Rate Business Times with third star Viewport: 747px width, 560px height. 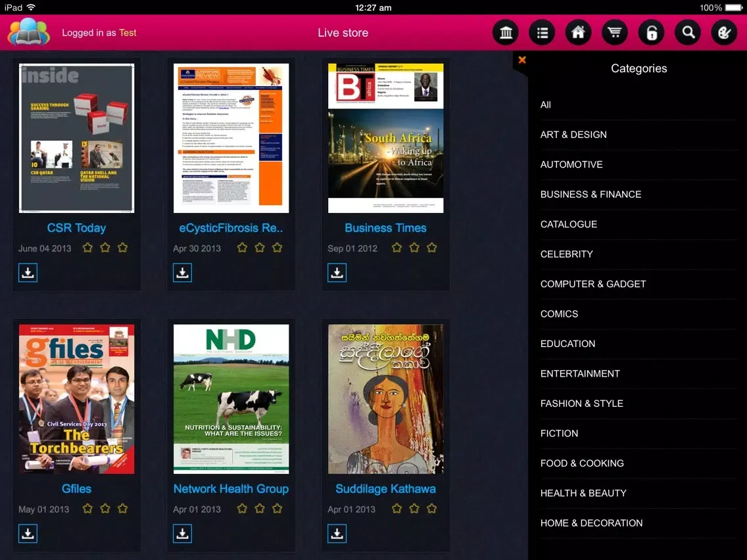(431, 248)
